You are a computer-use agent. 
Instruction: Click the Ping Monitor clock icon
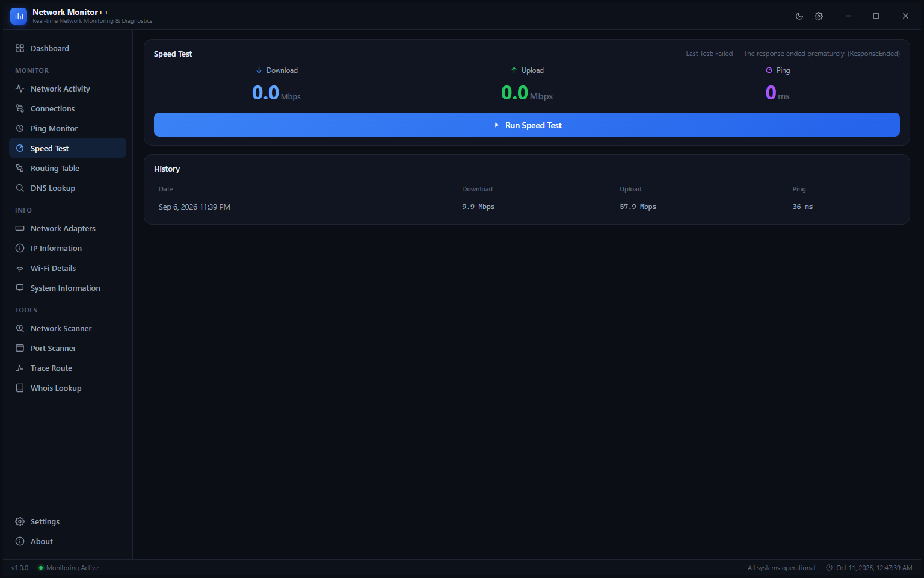point(20,128)
